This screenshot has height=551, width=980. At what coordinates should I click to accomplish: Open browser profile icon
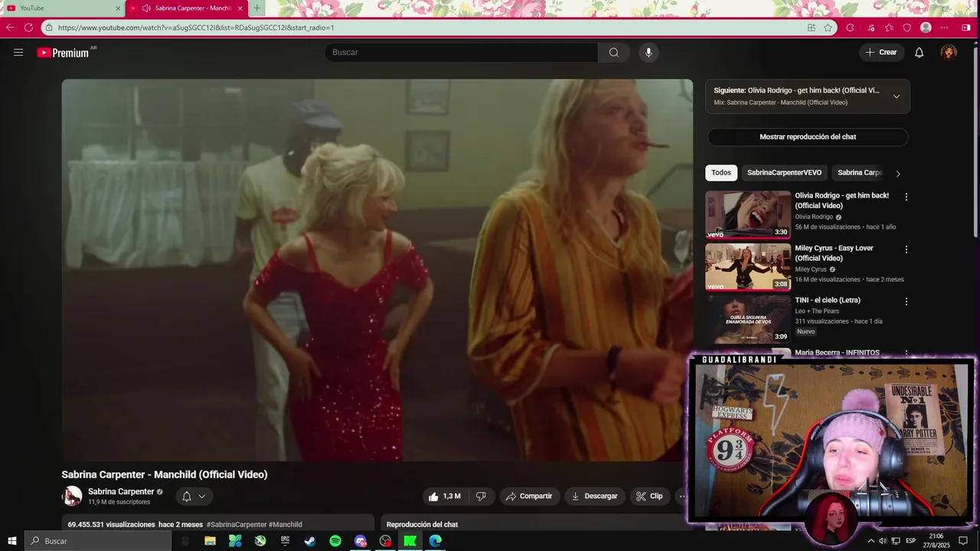click(x=926, y=28)
